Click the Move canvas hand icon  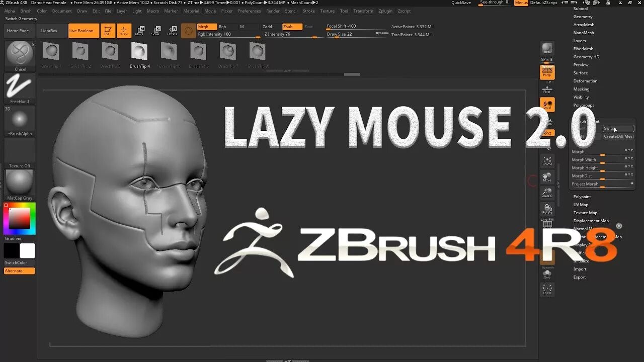[x=547, y=177]
